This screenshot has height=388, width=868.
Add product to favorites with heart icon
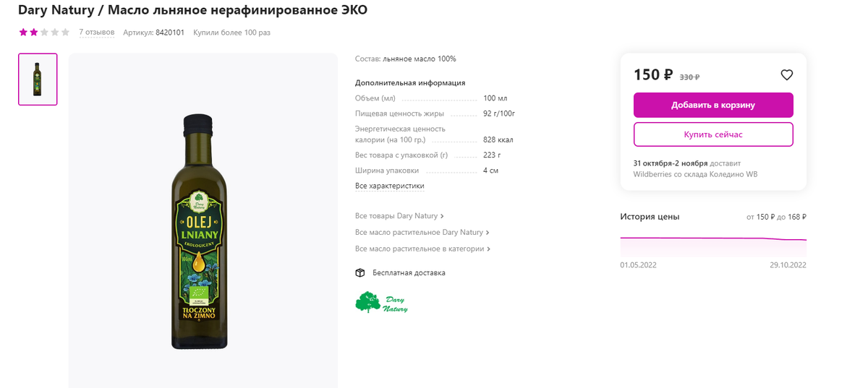787,74
